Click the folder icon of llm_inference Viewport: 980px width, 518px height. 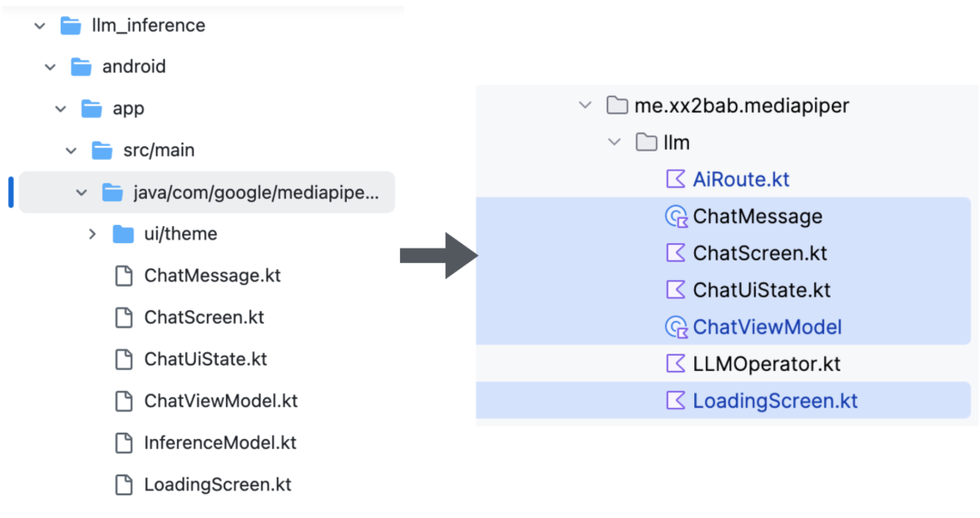[x=71, y=25]
